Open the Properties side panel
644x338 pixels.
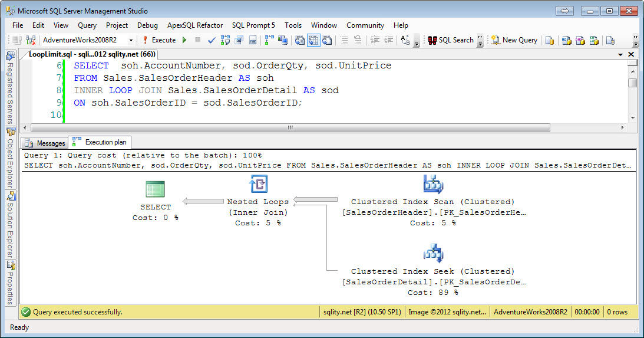point(10,283)
